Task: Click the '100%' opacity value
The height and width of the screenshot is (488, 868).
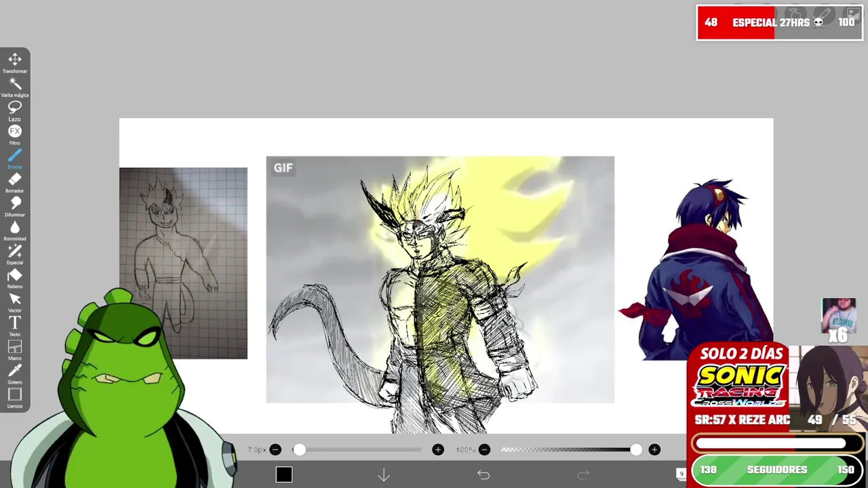Action: coord(466,450)
